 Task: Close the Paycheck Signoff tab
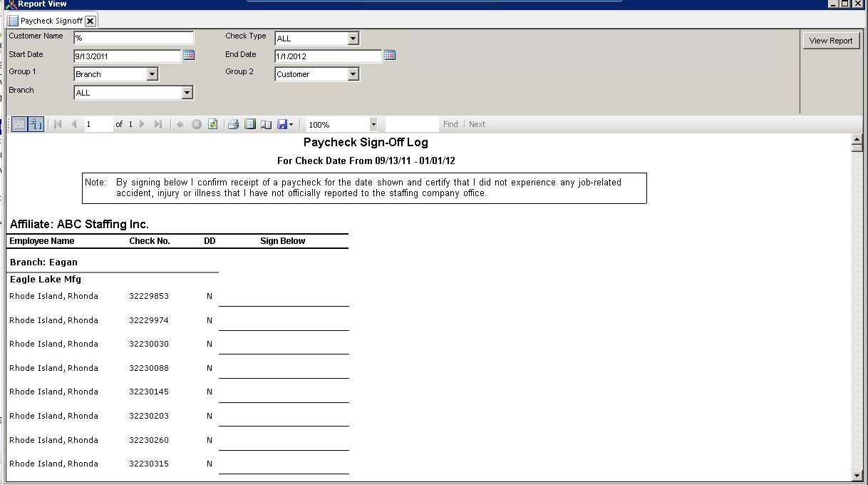[x=91, y=21]
